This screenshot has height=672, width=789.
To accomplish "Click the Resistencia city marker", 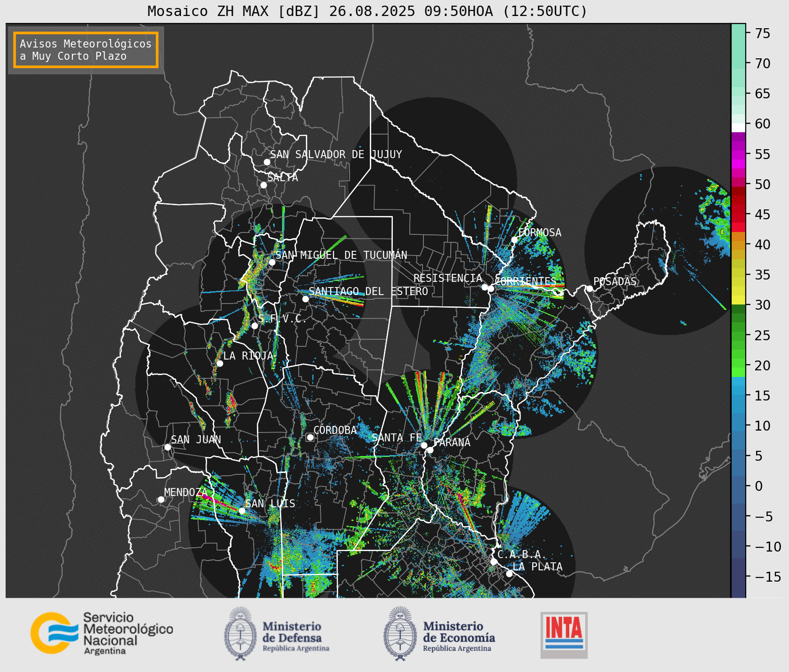I will [x=485, y=287].
